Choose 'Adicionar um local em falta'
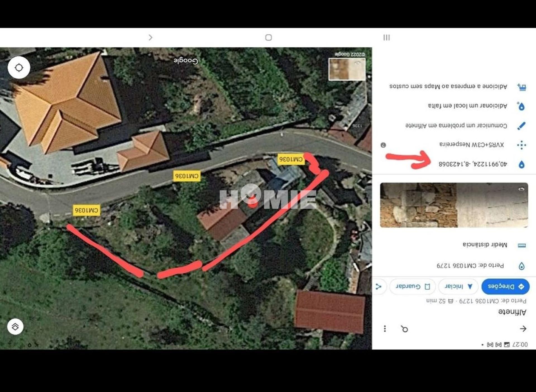This screenshot has width=536, height=392. tap(468, 106)
